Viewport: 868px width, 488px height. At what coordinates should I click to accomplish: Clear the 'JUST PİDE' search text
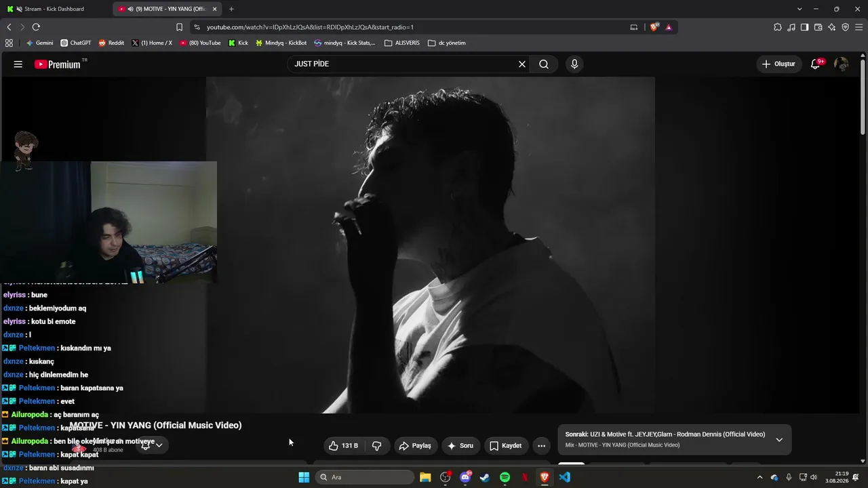[x=522, y=64]
